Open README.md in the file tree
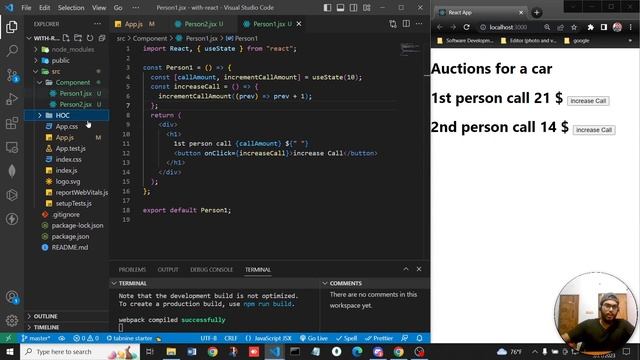Screen dimensions: 640x360 point(69,247)
